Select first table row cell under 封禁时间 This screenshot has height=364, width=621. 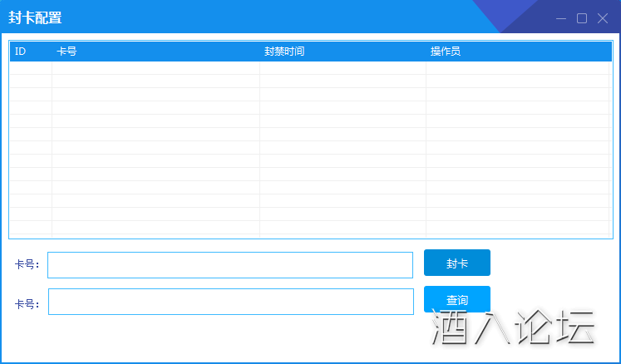(343, 68)
